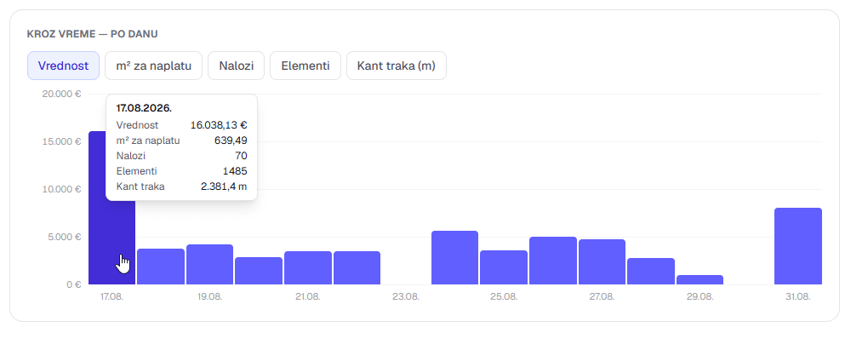The image size is (868, 344).
Task: Click the 5.000 € axis label
Action: [64, 237]
